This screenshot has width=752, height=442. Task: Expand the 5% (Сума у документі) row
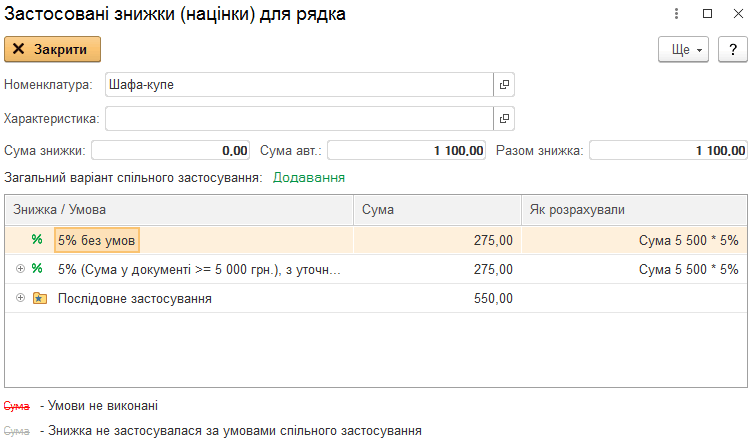[x=20, y=269]
